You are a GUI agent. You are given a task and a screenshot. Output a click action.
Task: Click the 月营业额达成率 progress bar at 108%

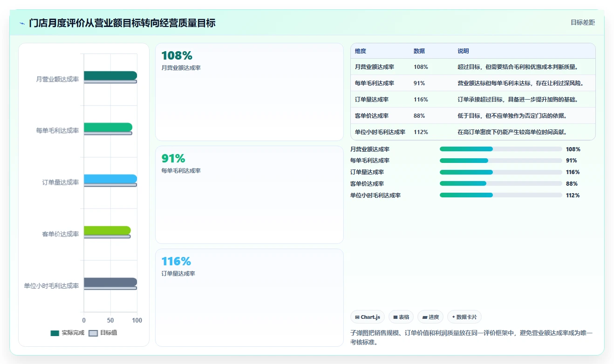pyautogui.click(x=501, y=149)
